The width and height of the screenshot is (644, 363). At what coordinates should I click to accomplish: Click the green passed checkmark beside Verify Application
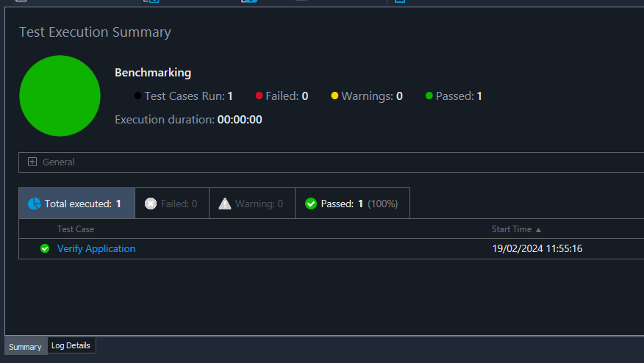coord(45,248)
